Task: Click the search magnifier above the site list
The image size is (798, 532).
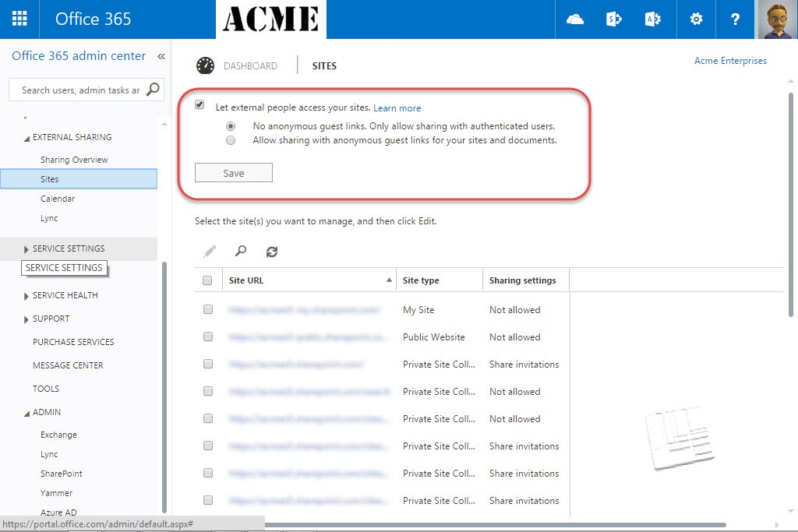Action: pos(241,252)
